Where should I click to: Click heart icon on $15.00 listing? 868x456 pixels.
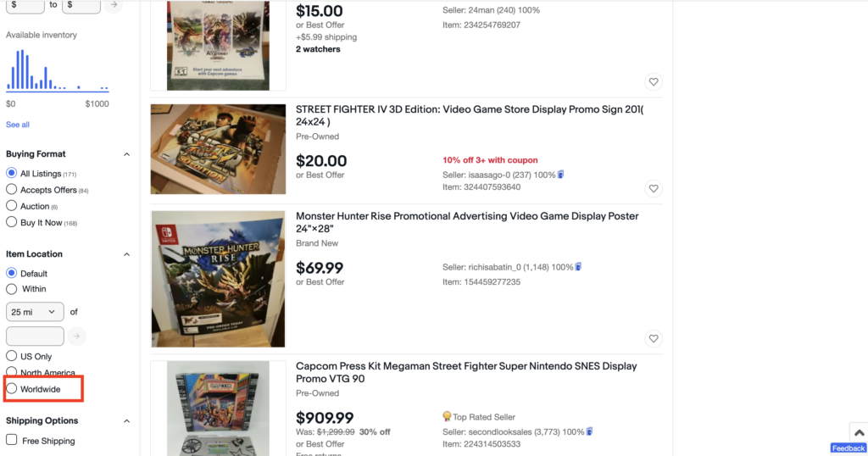(x=653, y=82)
